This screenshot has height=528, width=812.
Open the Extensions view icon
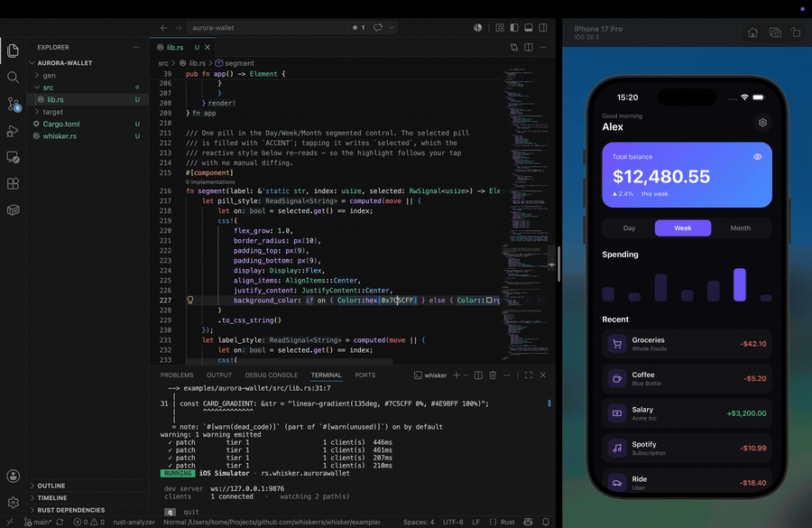click(x=13, y=183)
